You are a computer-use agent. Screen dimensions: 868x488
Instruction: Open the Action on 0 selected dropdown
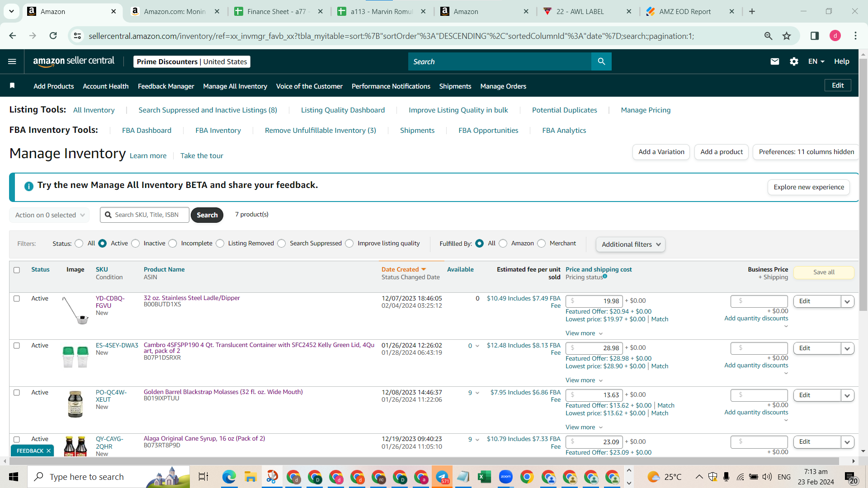pyautogui.click(x=49, y=215)
